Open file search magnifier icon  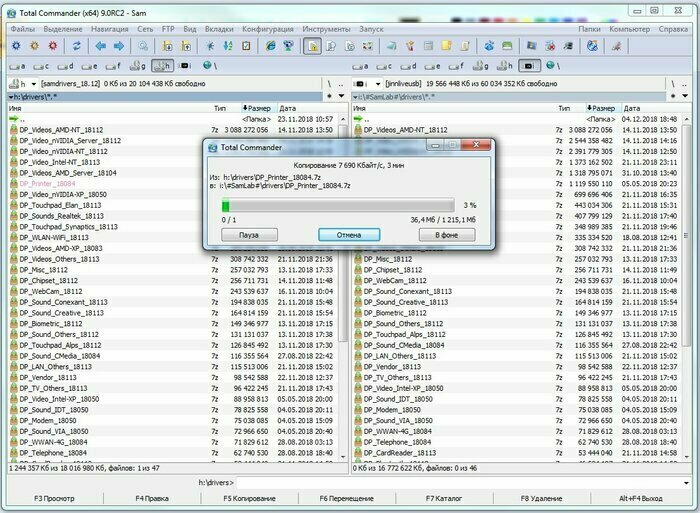[143, 46]
